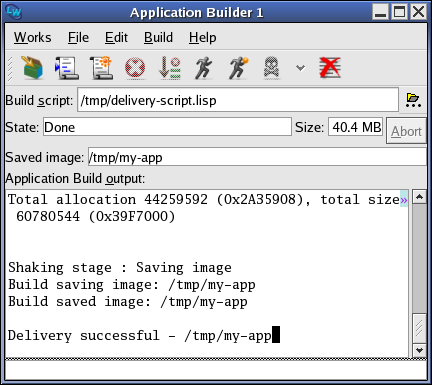
Task: Click the Run application runner icon
Action: (203, 68)
